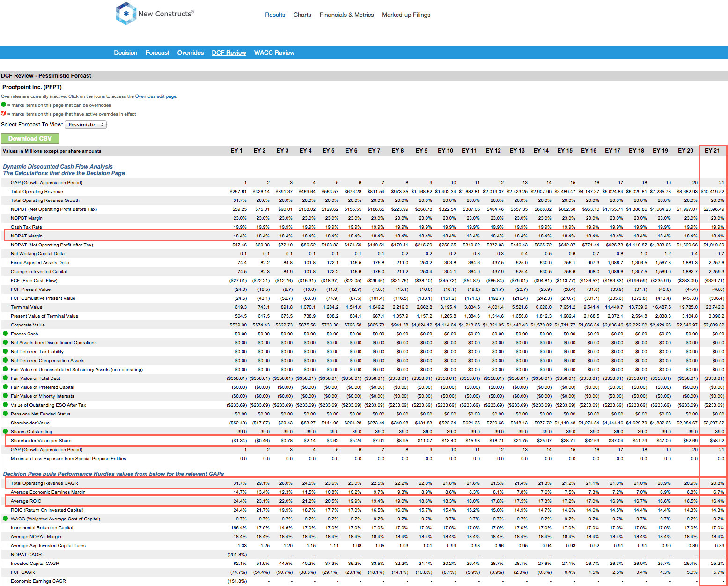Click the EY 21 column header
Image resolution: width=728 pixels, height=586 pixels.
(713, 151)
